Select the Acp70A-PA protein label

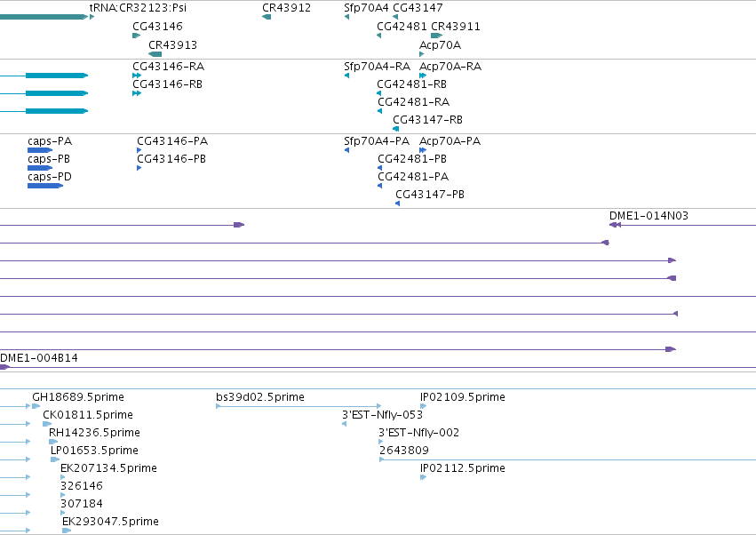tap(450, 141)
